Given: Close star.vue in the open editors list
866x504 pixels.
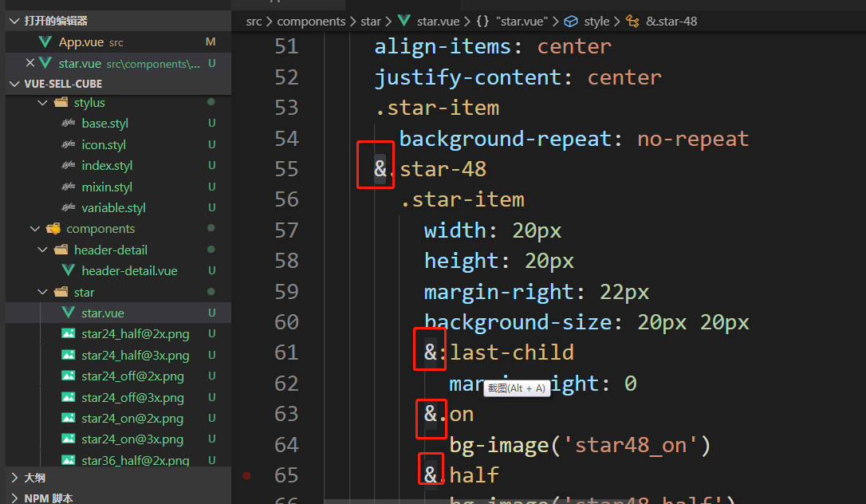Looking at the screenshot, I should click(x=30, y=63).
